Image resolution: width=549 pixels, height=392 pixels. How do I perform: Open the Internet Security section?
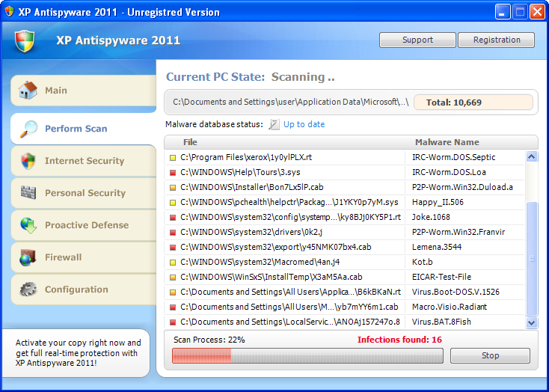(83, 161)
